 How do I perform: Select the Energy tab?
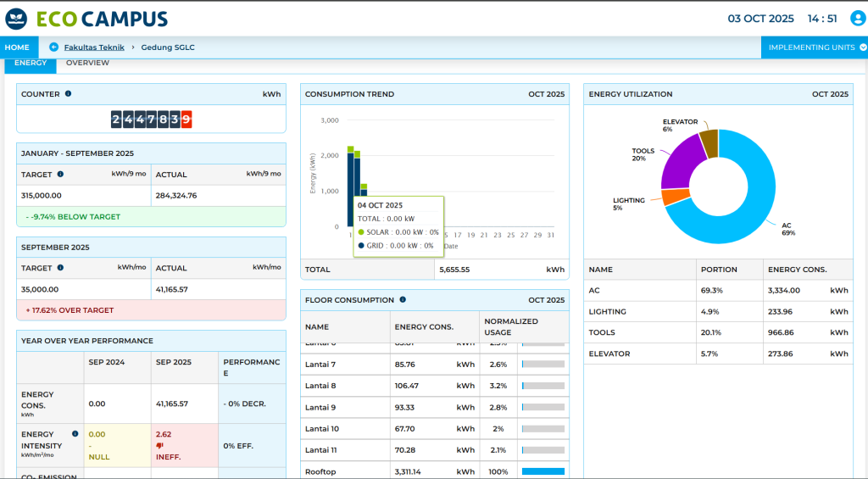pos(31,63)
